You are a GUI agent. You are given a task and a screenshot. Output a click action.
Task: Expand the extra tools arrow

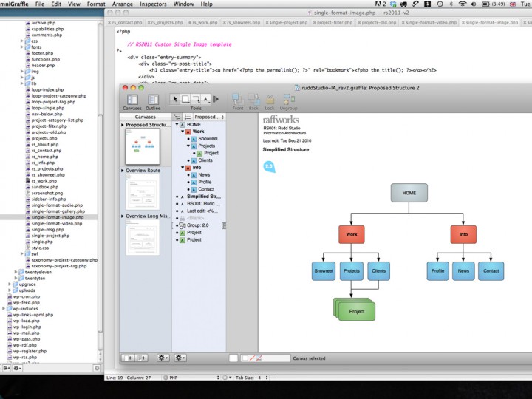pyautogui.click(x=216, y=99)
